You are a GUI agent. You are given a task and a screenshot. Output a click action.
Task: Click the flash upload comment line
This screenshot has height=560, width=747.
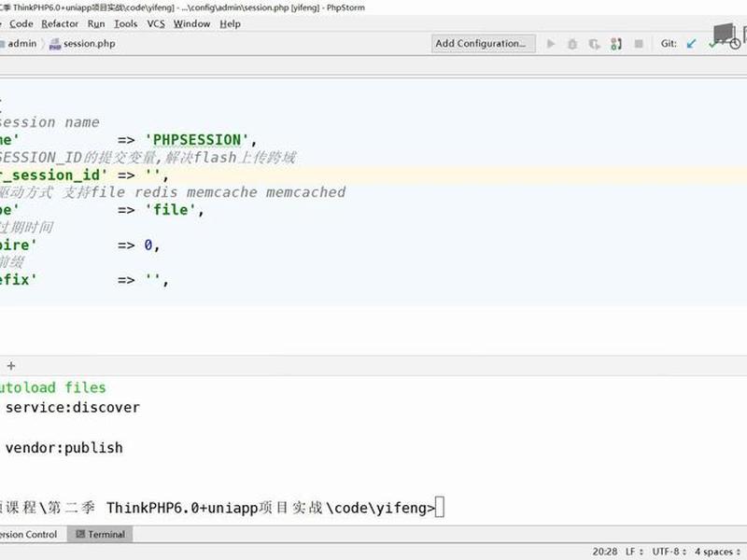coord(148,157)
